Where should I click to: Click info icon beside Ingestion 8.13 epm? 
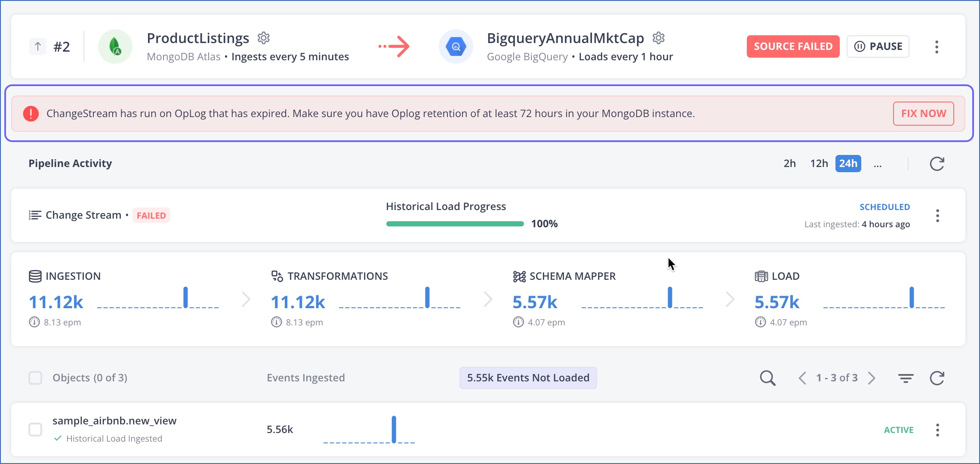tap(34, 322)
